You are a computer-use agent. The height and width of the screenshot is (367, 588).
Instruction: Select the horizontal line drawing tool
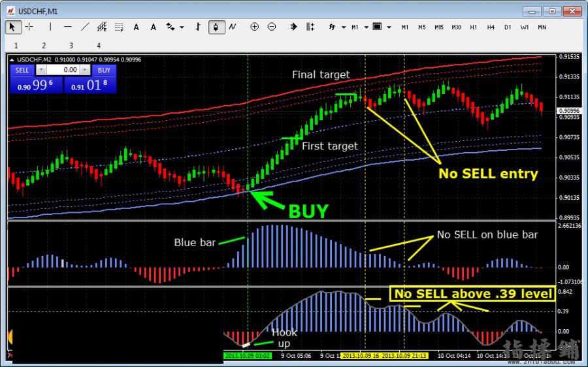pos(67,27)
